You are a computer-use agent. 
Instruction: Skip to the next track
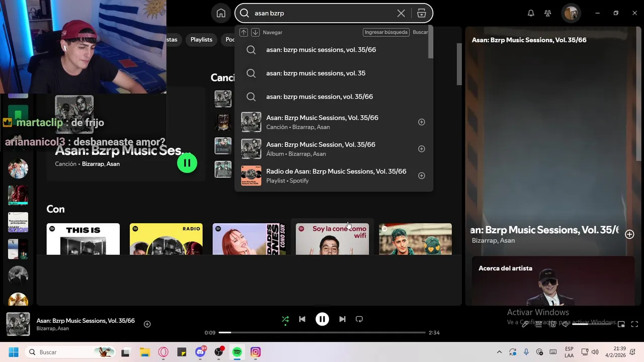(x=342, y=319)
